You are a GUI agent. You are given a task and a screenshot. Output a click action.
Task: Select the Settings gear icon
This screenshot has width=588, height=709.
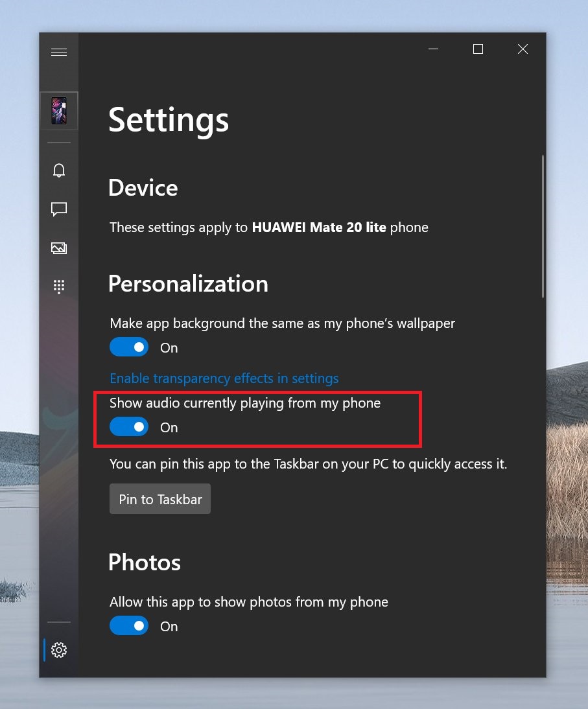pyautogui.click(x=59, y=649)
